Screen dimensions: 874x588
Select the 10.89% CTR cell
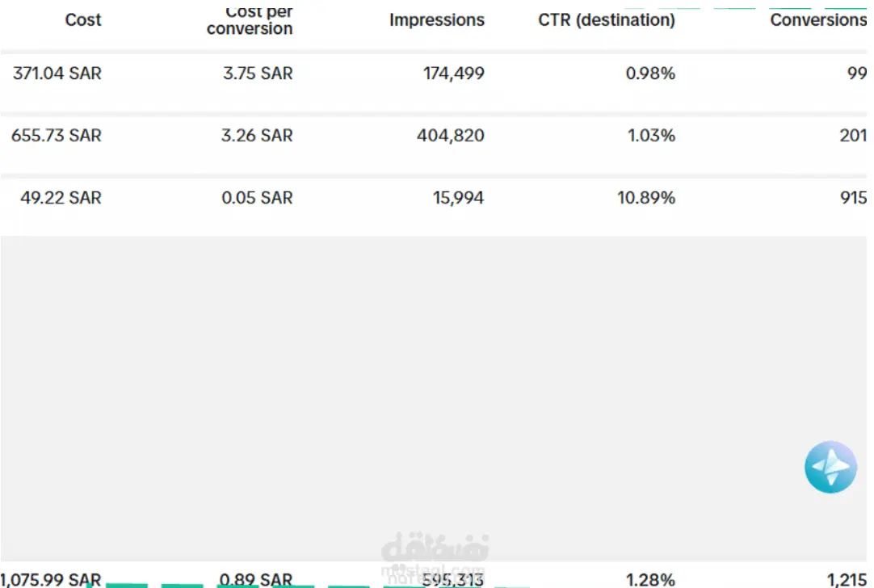pyautogui.click(x=646, y=198)
